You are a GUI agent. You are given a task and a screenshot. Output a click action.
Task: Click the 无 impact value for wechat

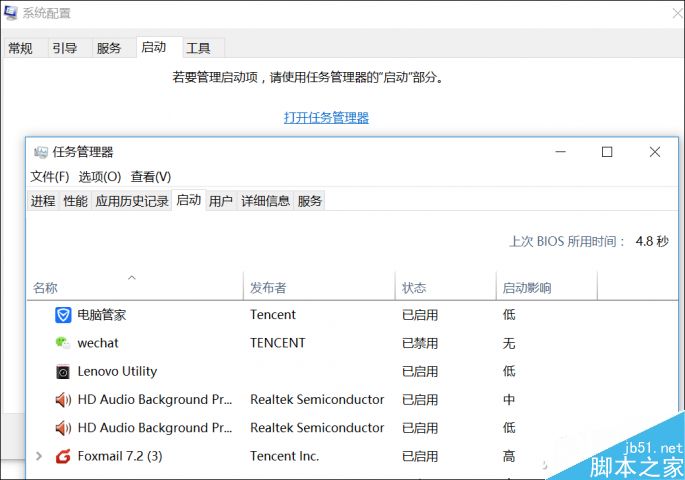coord(509,343)
